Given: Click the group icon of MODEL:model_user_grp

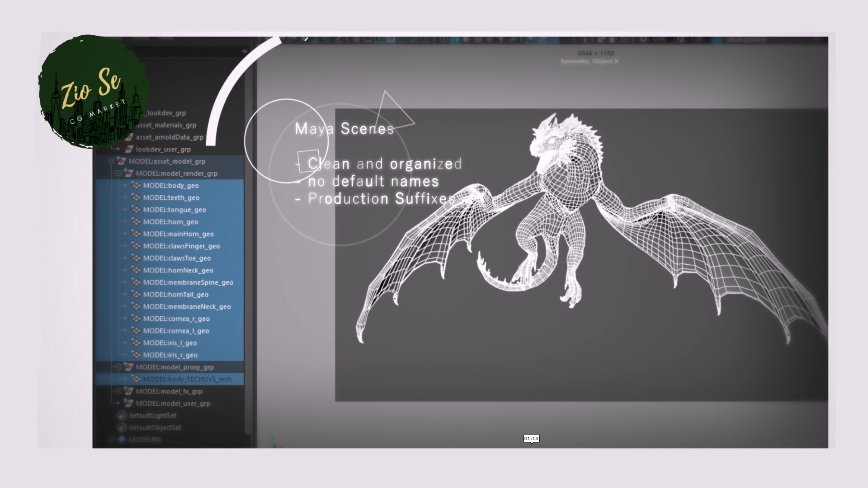Looking at the screenshot, I should (x=129, y=404).
